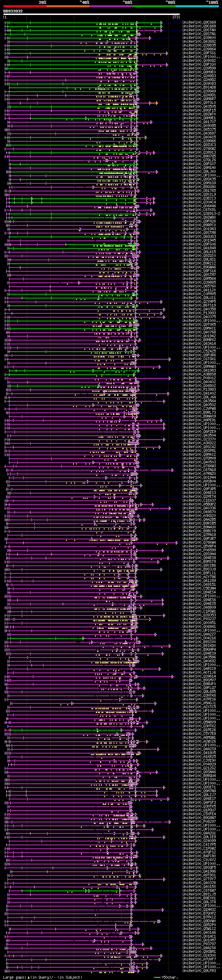
Task: Select hit UniRef100_A9T9S1
Action: tap(199, 875)
